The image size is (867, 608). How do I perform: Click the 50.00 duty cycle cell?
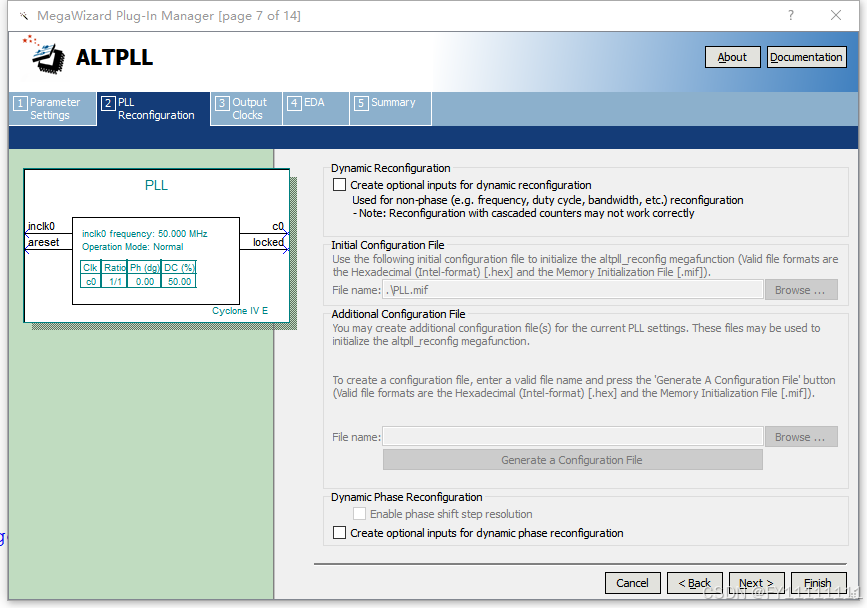(x=179, y=281)
